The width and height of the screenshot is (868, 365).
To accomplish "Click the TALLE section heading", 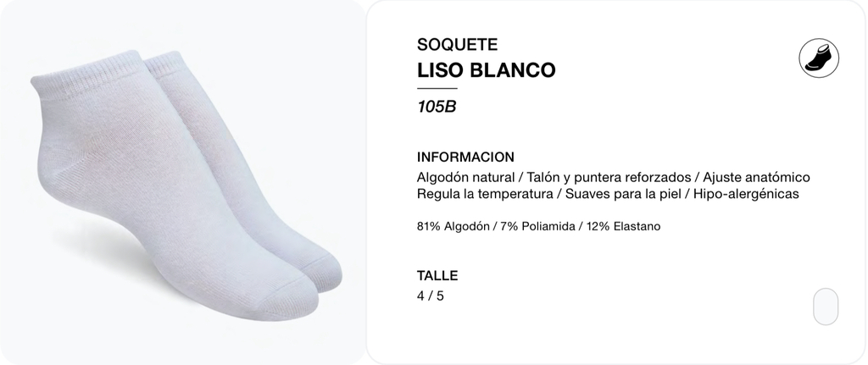I will pyautogui.click(x=437, y=275).
